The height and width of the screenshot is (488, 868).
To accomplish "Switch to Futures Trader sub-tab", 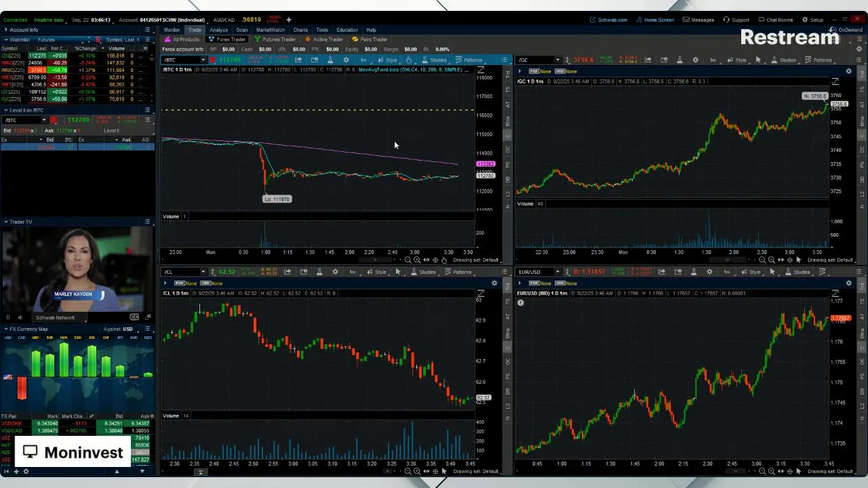I will [x=275, y=39].
